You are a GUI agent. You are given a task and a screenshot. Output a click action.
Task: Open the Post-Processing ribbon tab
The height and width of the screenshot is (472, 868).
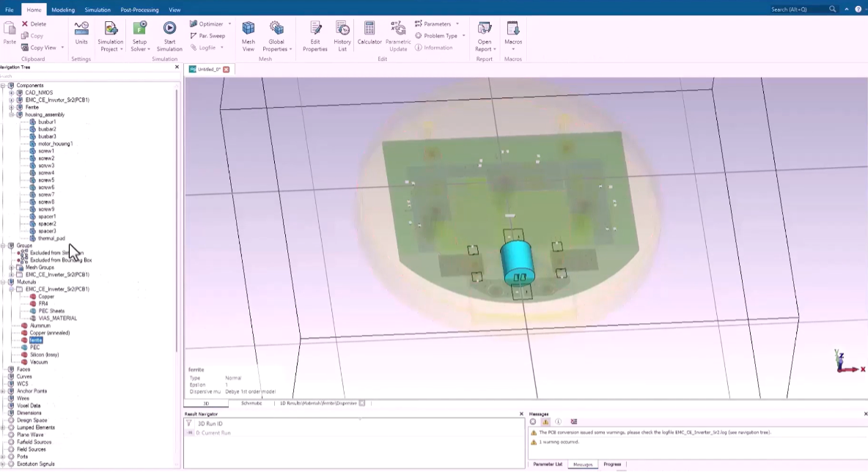[x=139, y=10]
